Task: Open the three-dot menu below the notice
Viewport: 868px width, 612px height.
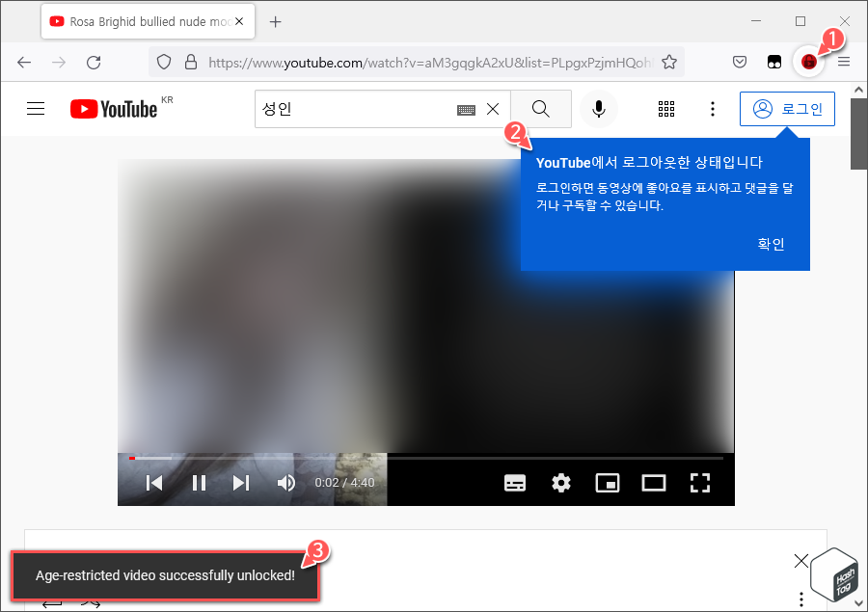Action: [801, 599]
